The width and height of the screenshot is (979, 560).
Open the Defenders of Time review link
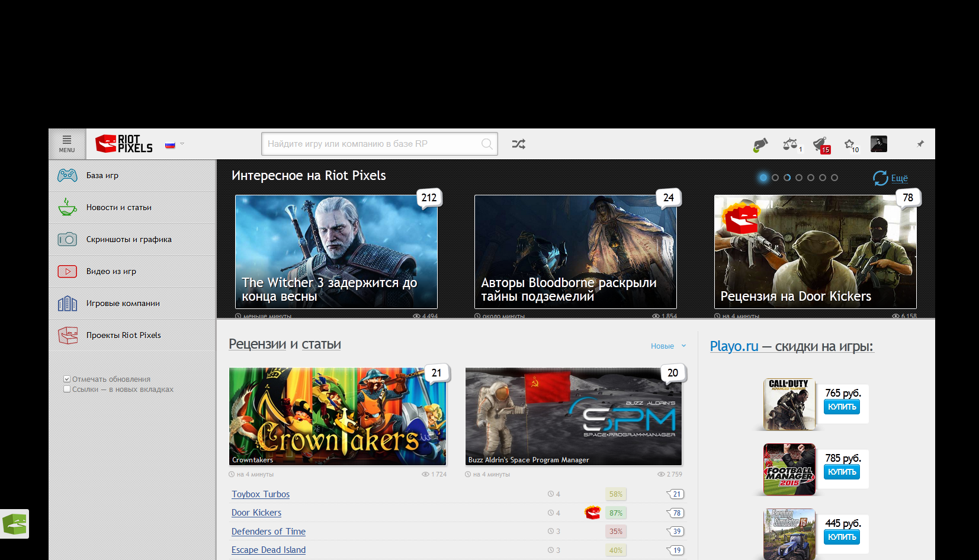coord(268,532)
